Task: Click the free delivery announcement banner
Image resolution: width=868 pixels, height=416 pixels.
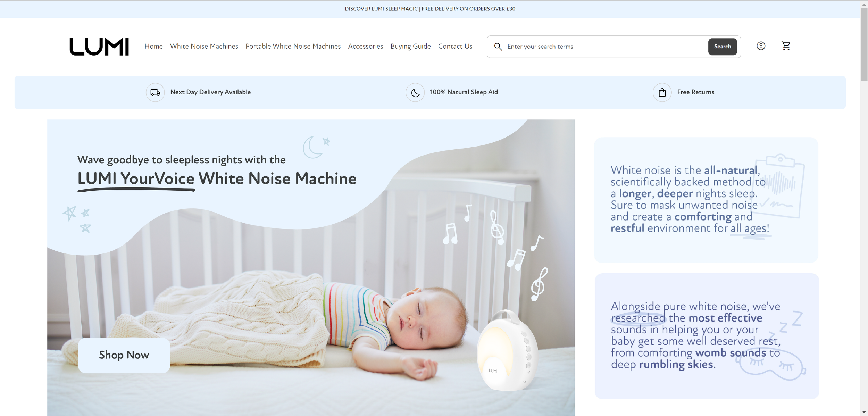Action: pyautogui.click(x=430, y=9)
